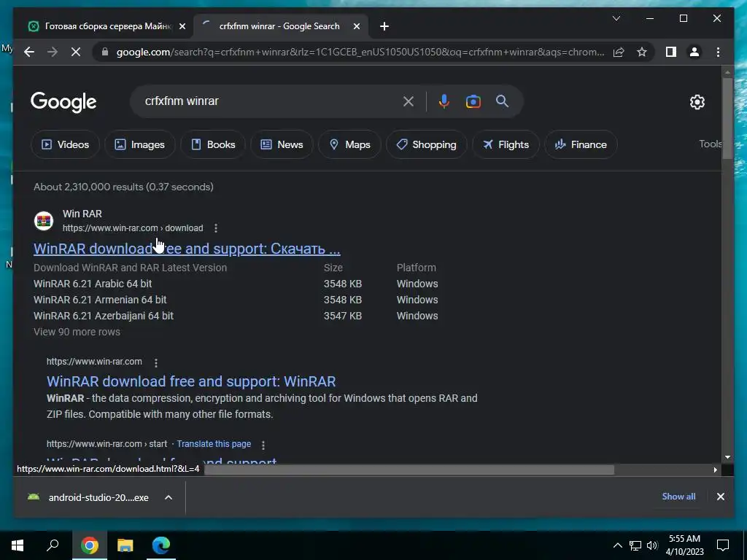Click the vertical page scrollbar

(x=727, y=118)
